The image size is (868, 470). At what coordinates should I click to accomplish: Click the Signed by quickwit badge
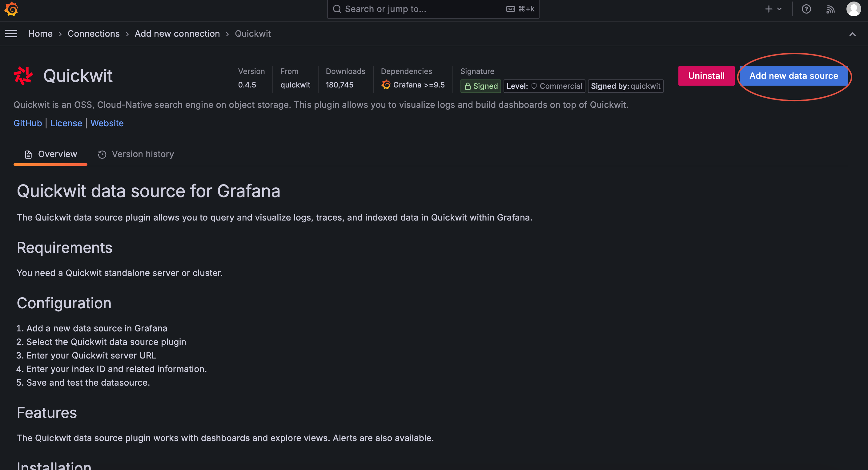625,86
